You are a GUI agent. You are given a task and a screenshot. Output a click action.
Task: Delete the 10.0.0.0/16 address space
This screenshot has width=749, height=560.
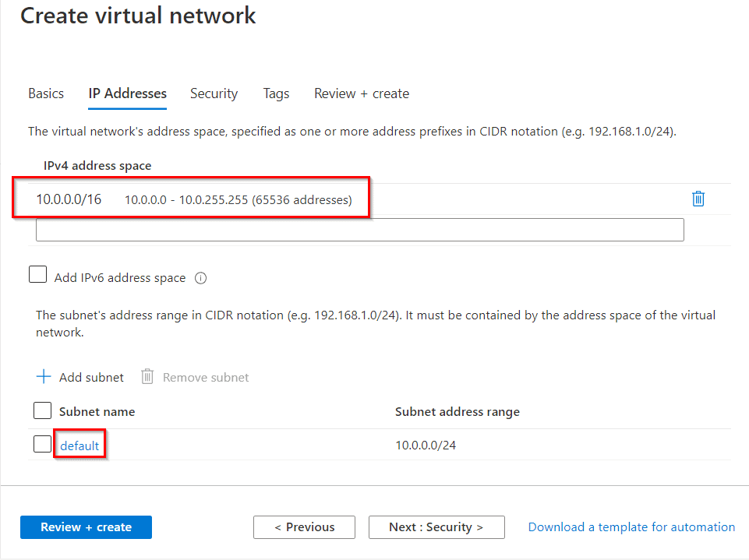point(698,199)
